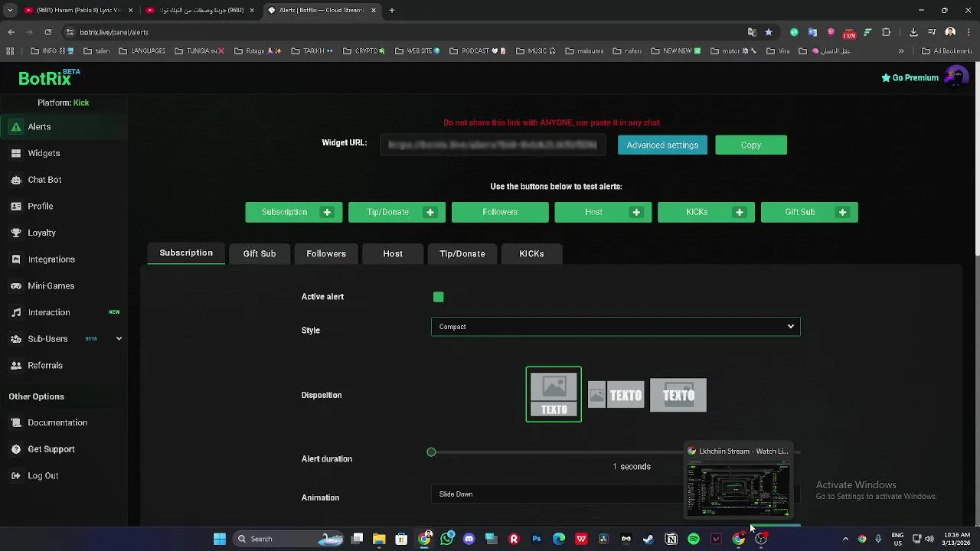The width and height of the screenshot is (980, 551).
Task: Click the Go Premium link
Action: coord(910,77)
